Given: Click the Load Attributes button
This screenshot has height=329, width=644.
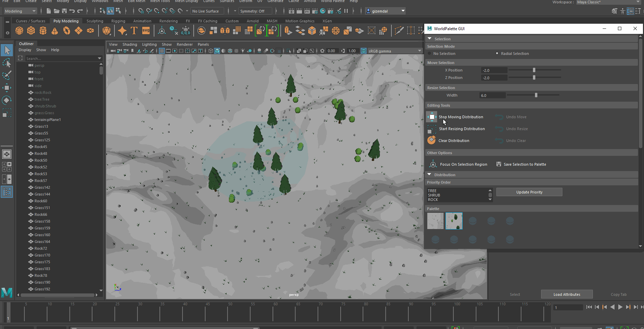Looking at the screenshot, I should [x=567, y=294].
